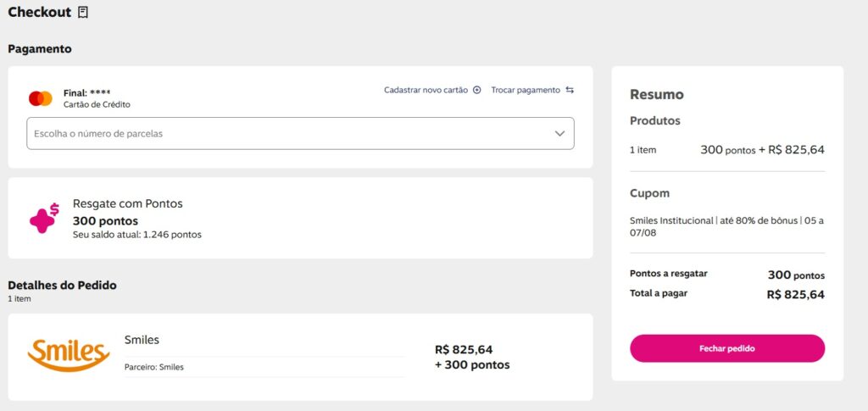This screenshot has height=411, width=868.
Task: Click the Detalhes do Pedido heading
Action: [62, 286]
